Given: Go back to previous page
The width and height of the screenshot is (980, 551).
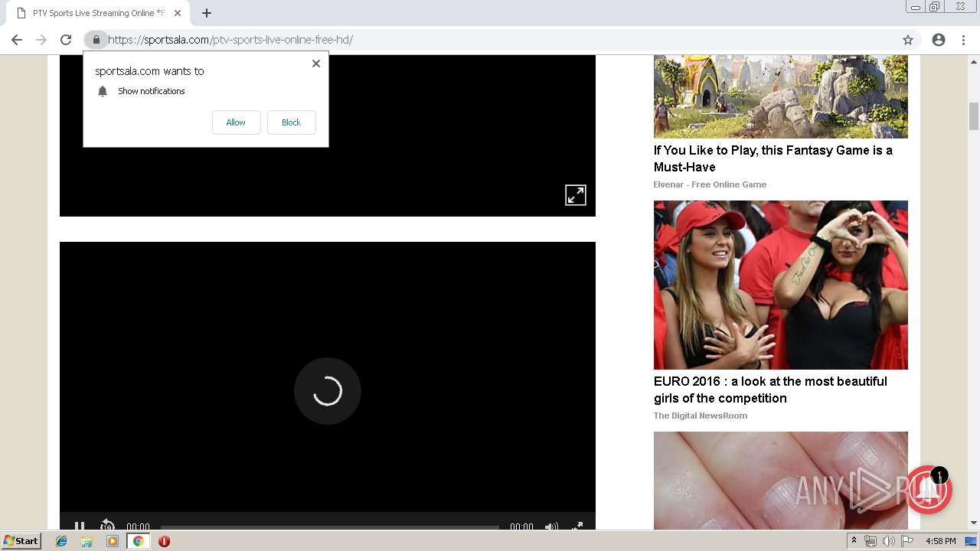Looking at the screenshot, I should pyautogui.click(x=17, y=40).
